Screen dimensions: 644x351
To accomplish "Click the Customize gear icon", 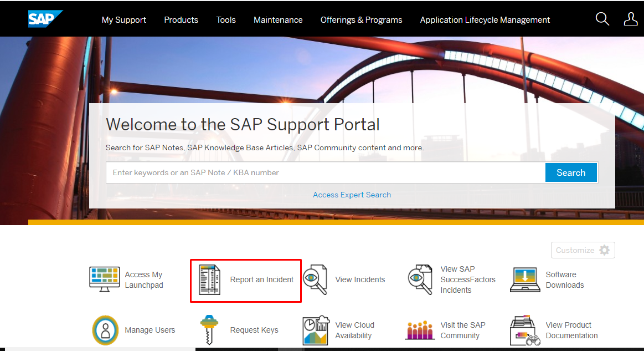I will pos(604,250).
